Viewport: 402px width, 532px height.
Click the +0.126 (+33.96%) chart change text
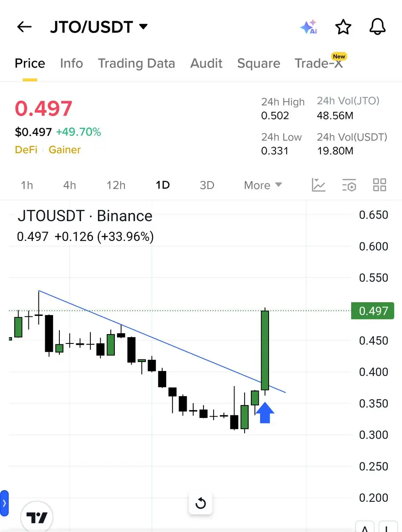[104, 236]
